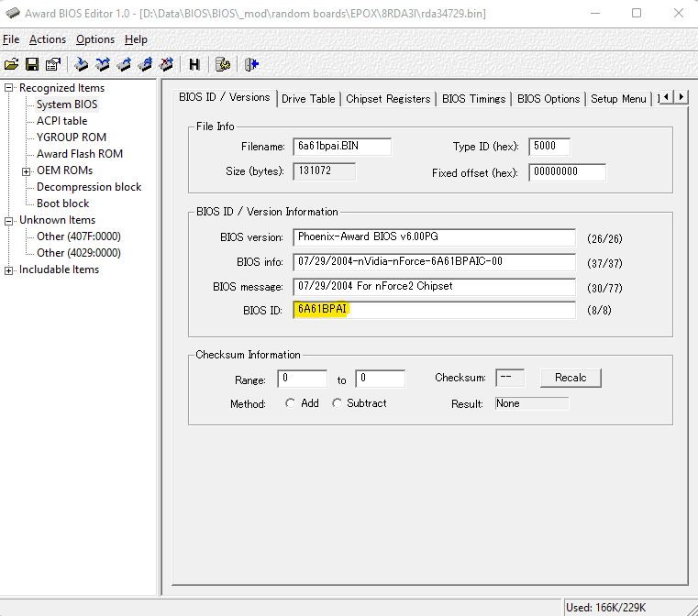
Task: Expand the Includable Items tree node
Action: pos(8,270)
